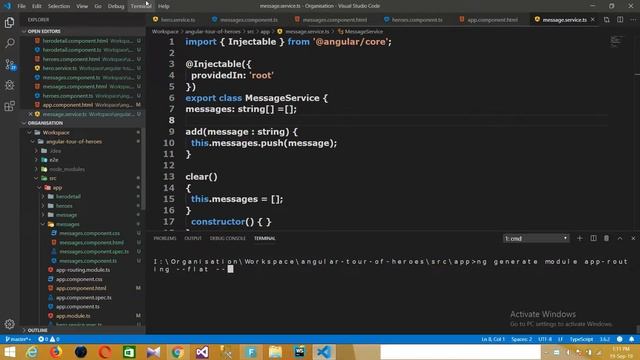
Task: Click master branch indicator in status bar
Action: click(18, 339)
